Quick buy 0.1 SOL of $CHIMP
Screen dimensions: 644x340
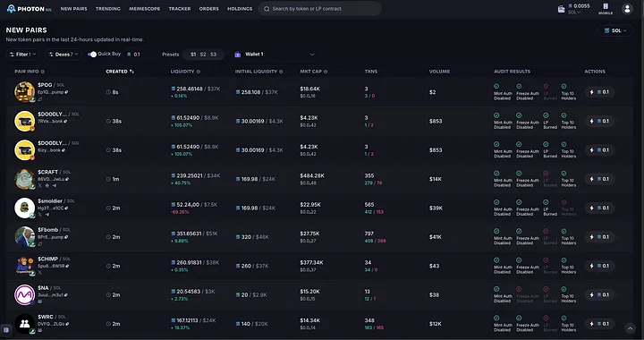point(599,266)
